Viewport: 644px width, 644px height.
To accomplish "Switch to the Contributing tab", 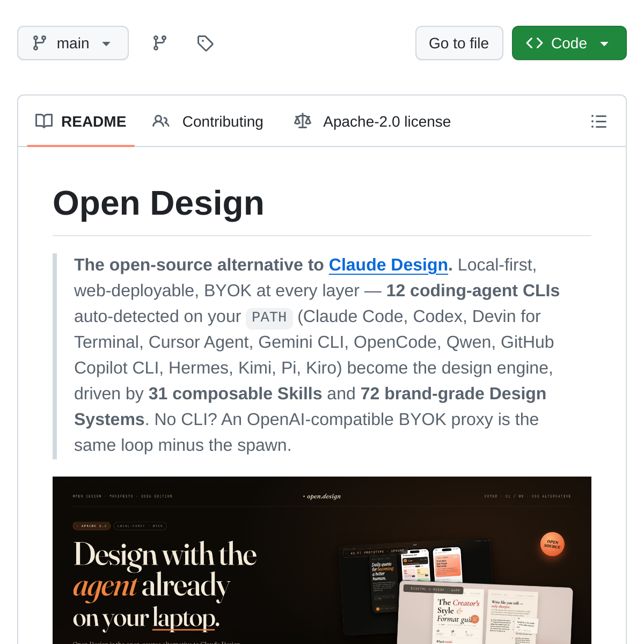I will 208,122.
